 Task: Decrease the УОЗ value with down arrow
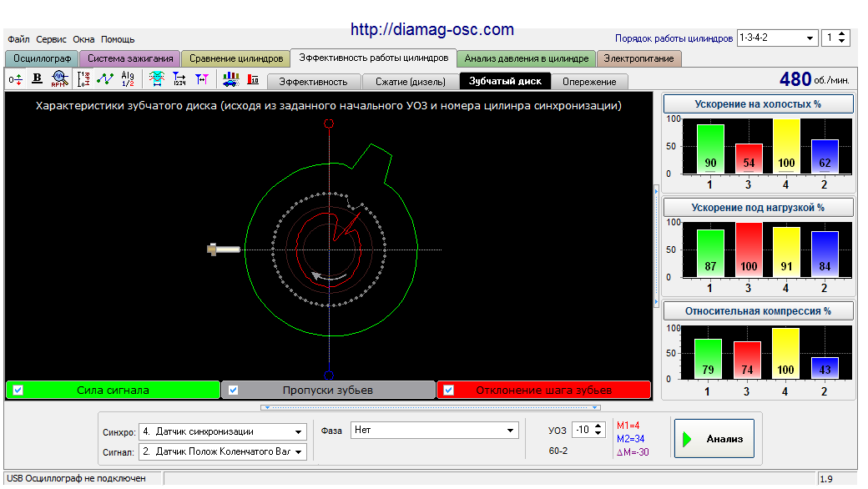598,433
